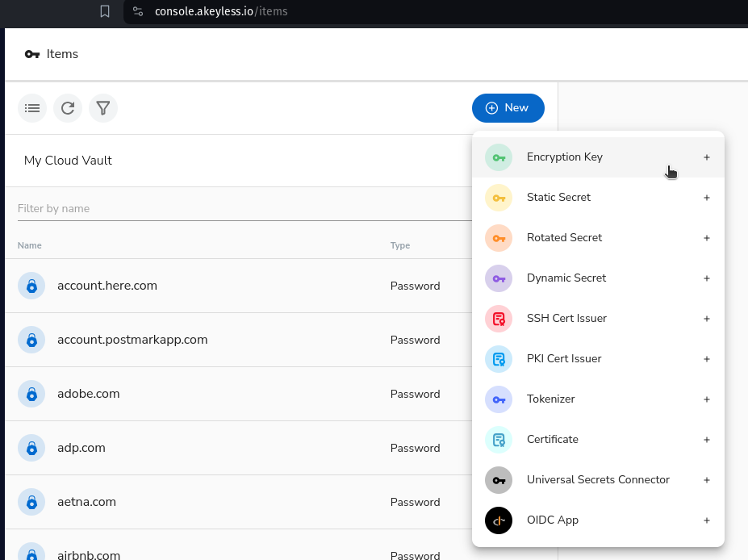The width and height of the screenshot is (748, 560).
Task: Click Password type for account.postmarkapp.com
Action: [415, 340]
